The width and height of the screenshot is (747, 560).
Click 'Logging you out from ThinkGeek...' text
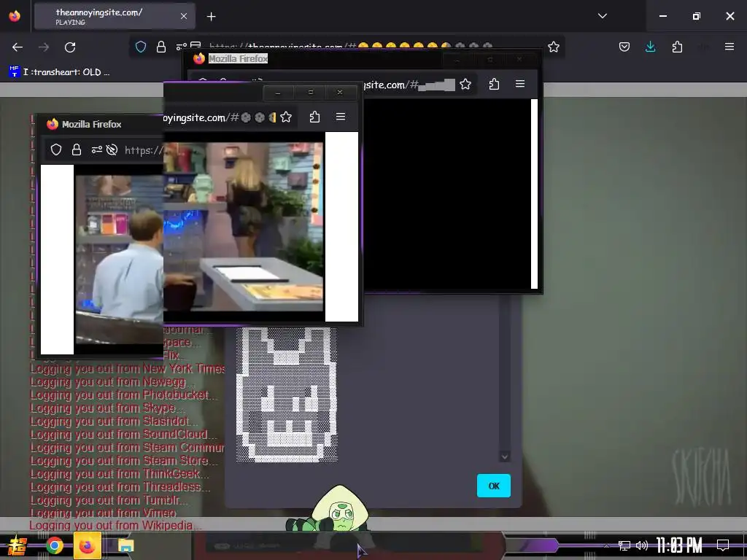(x=119, y=474)
